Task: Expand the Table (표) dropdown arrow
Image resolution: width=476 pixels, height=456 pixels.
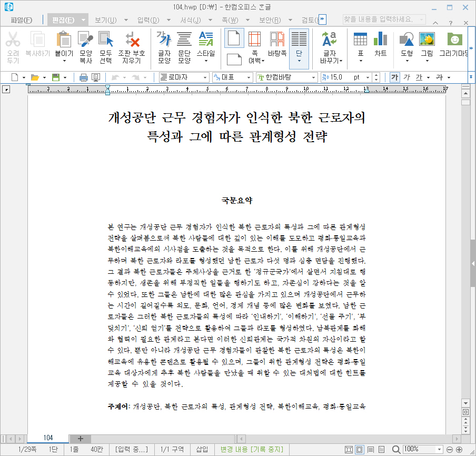Action: (361, 61)
